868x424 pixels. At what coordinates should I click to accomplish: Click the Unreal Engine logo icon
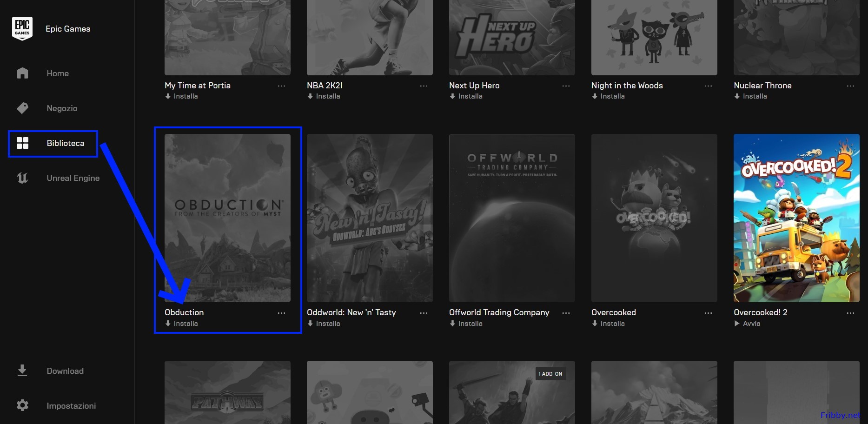(x=22, y=178)
